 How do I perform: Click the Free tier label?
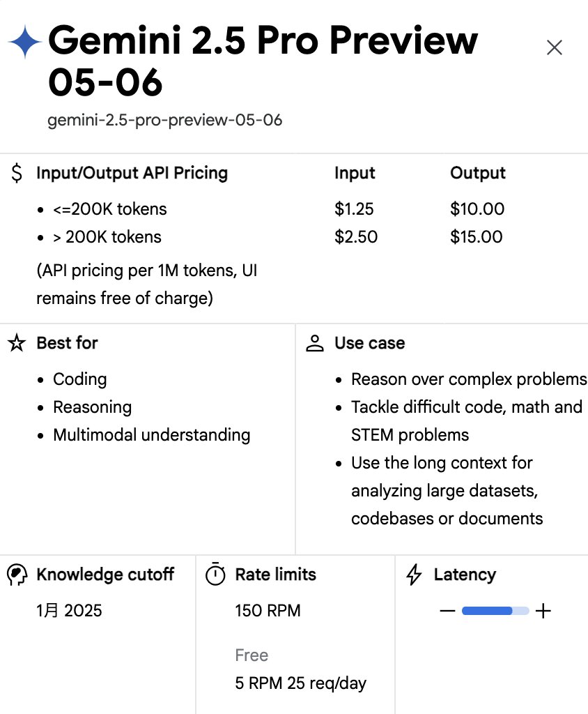tap(252, 655)
